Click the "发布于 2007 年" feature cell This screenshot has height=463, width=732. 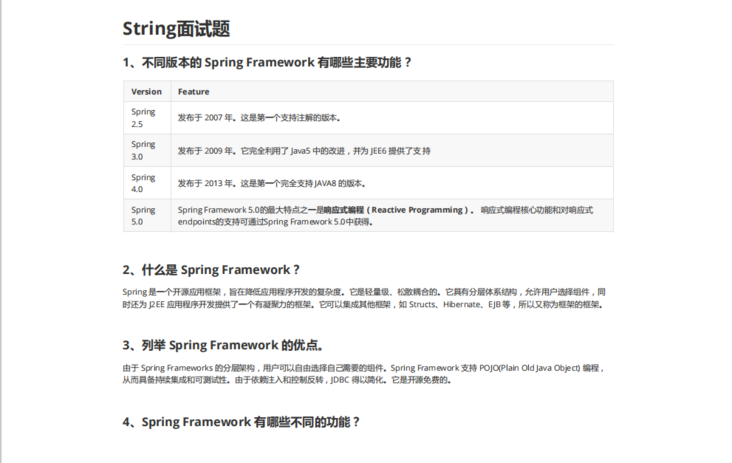[x=392, y=118]
